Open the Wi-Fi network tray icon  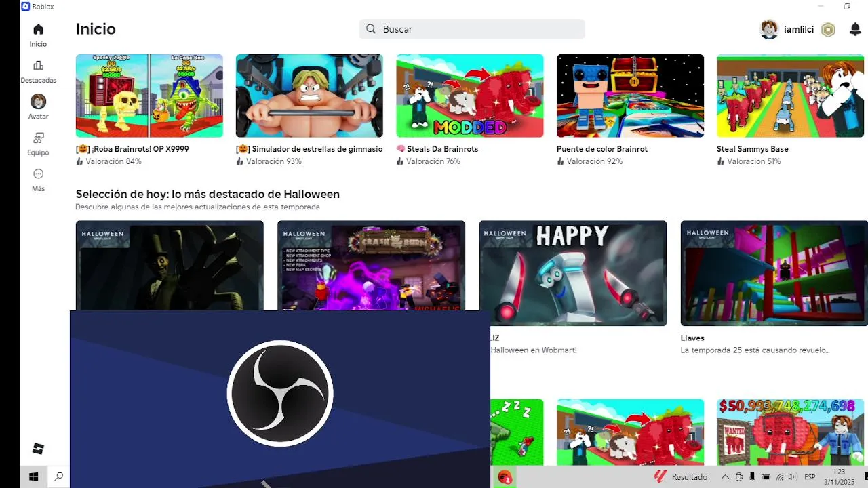coord(780,477)
